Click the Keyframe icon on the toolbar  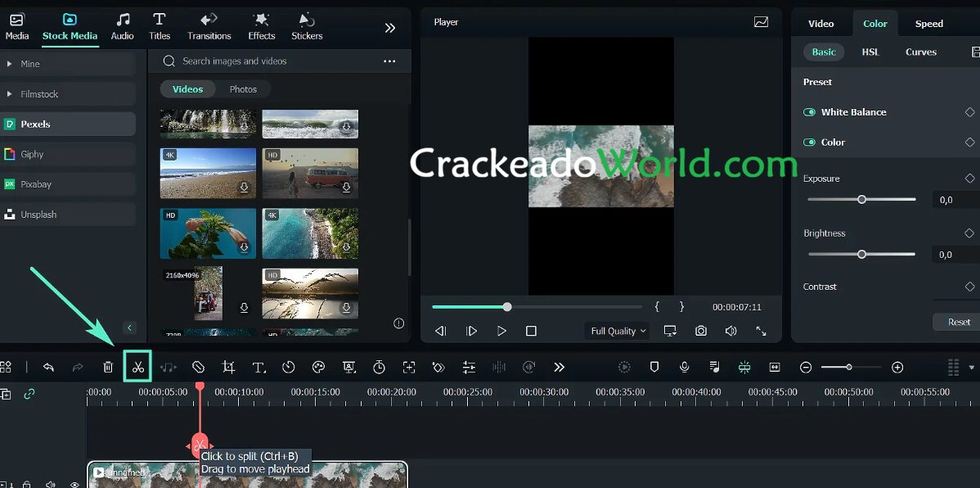pos(438,366)
